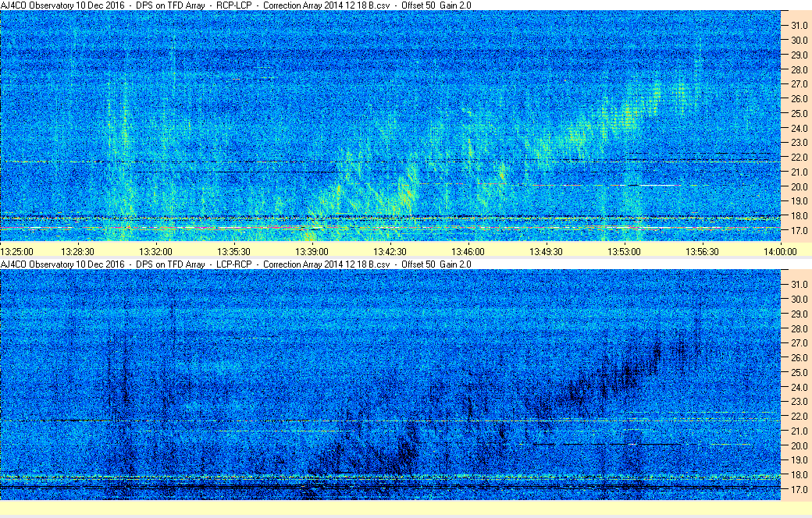Choose 25.0 frequency label on LCP-RCP plot
The image size is (812, 518).
click(x=799, y=373)
